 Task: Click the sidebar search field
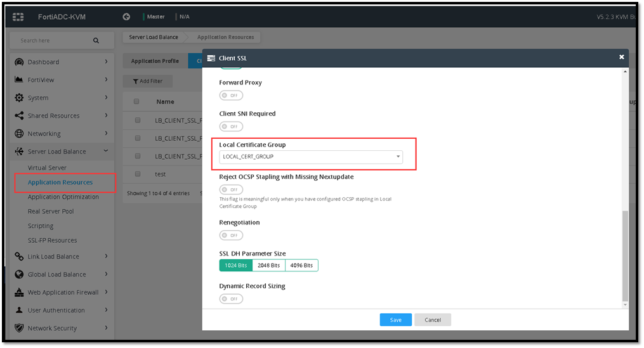tap(54, 41)
